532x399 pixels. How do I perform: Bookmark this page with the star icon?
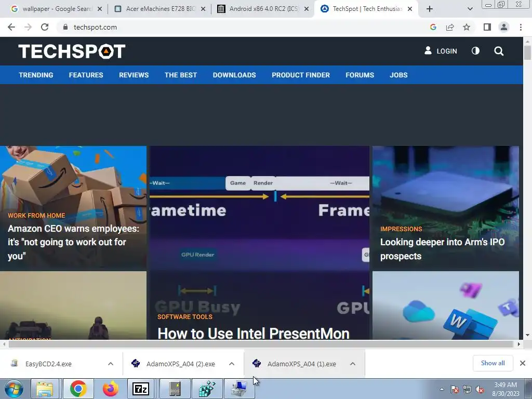click(467, 27)
